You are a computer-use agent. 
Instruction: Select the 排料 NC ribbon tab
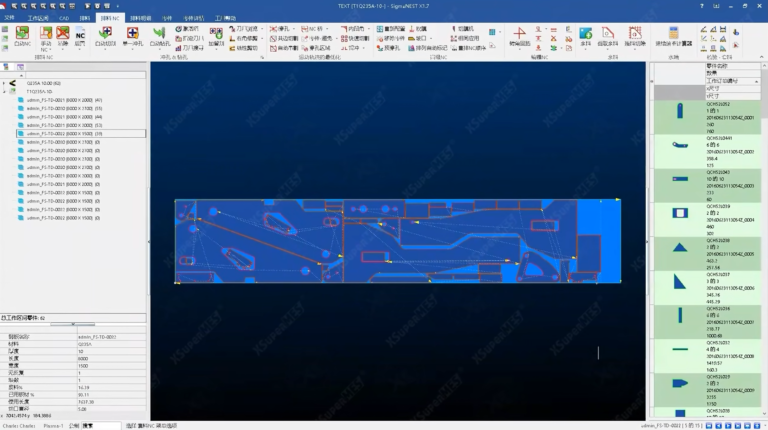pos(110,18)
